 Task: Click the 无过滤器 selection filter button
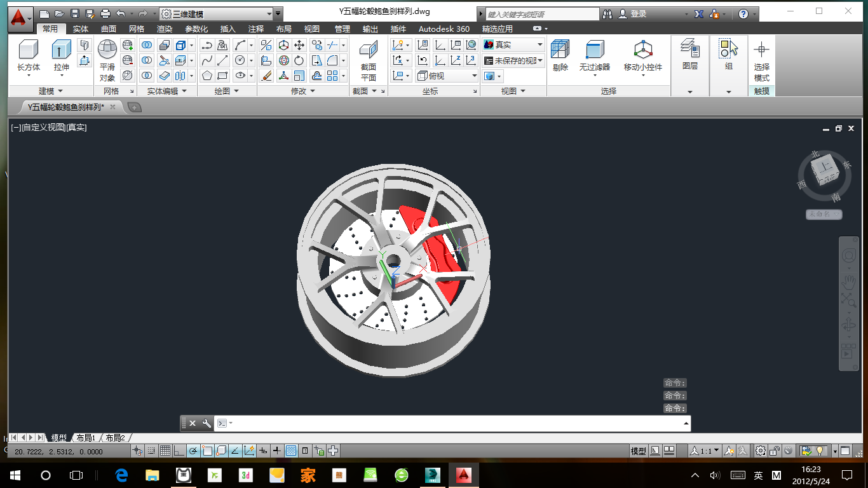click(x=595, y=57)
